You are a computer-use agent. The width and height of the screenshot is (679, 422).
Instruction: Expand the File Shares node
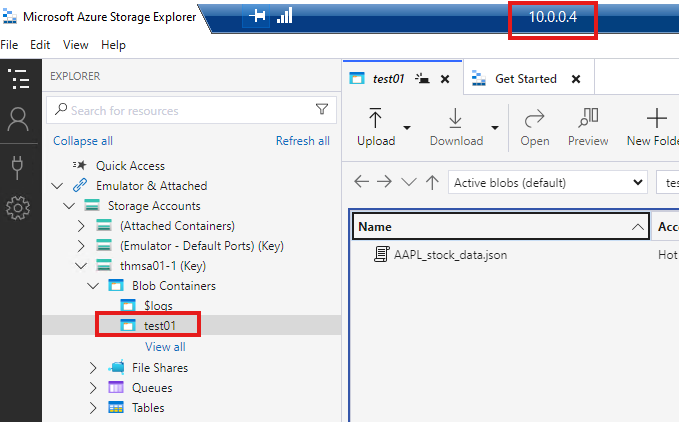93,367
